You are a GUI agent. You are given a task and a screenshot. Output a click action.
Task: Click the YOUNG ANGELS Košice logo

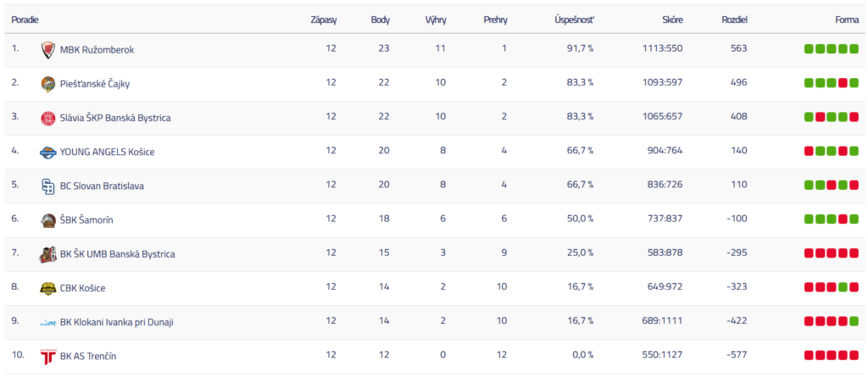point(48,153)
